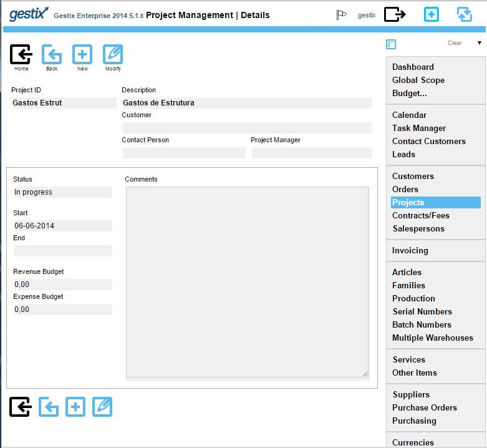Open Budget... in the sidebar

click(409, 93)
